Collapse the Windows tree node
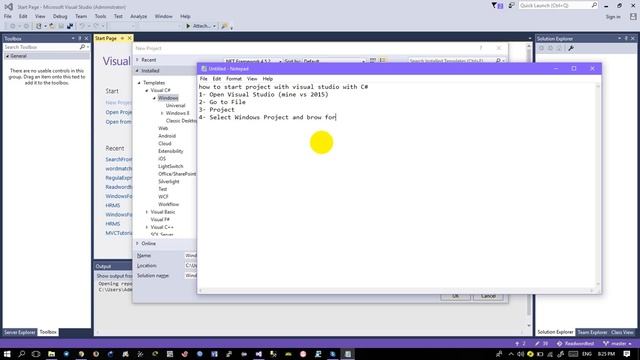 [x=154, y=98]
